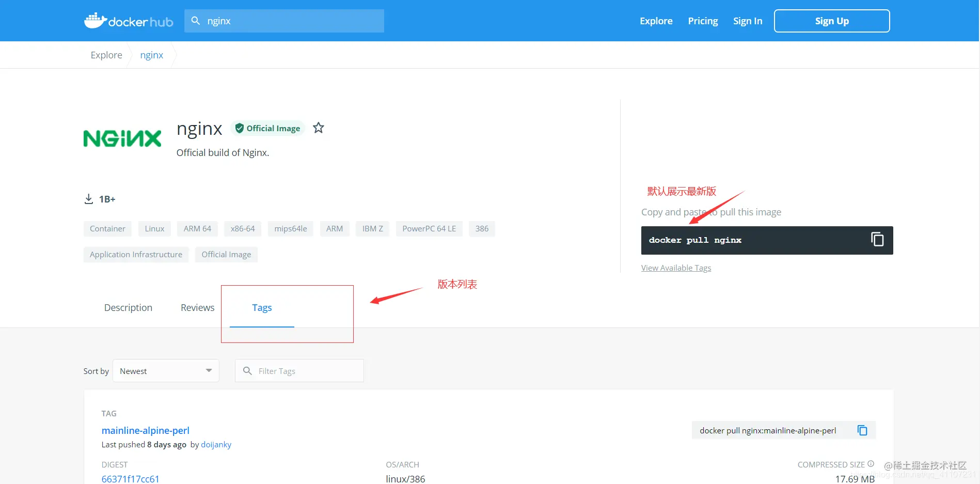Click the download count icon

pyautogui.click(x=89, y=199)
